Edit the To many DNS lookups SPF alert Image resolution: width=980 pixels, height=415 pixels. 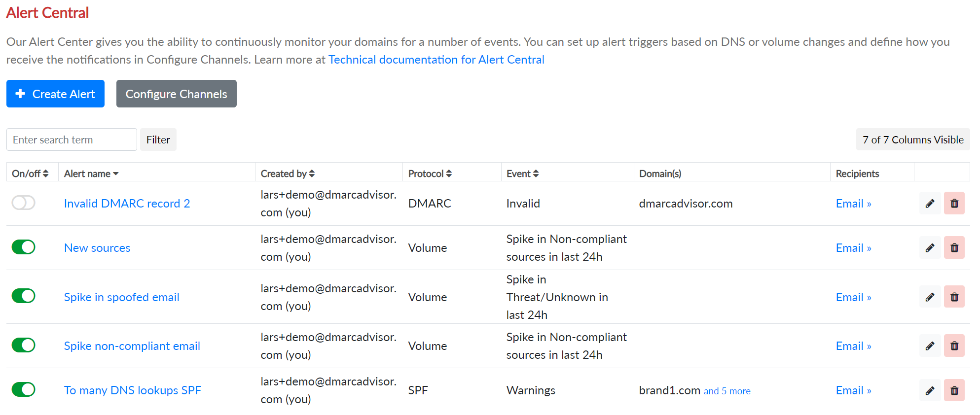pos(930,390)
